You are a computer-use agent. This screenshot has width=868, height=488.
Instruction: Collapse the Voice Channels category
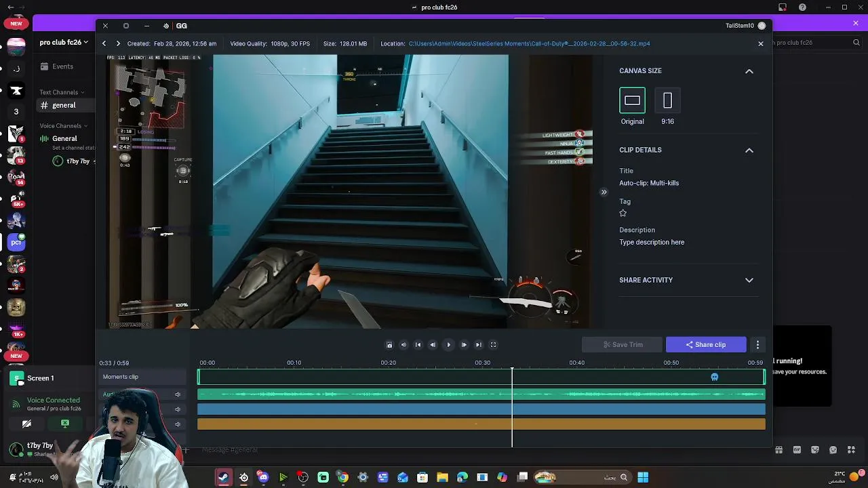64,126
